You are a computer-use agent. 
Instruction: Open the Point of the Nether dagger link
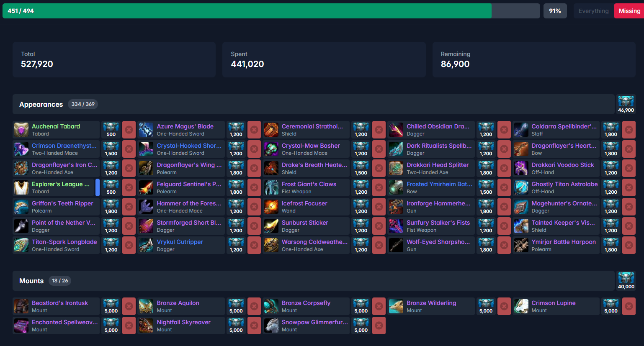[x=64, y=223]
